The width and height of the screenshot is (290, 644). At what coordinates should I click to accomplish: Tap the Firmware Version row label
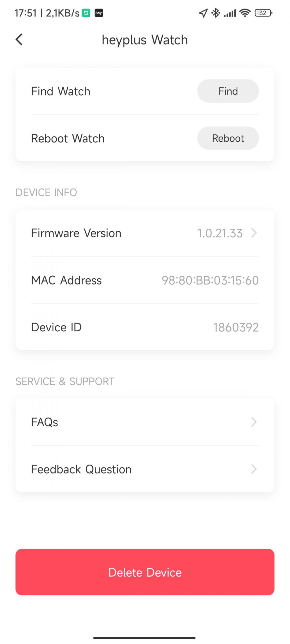tap(76, 233)
